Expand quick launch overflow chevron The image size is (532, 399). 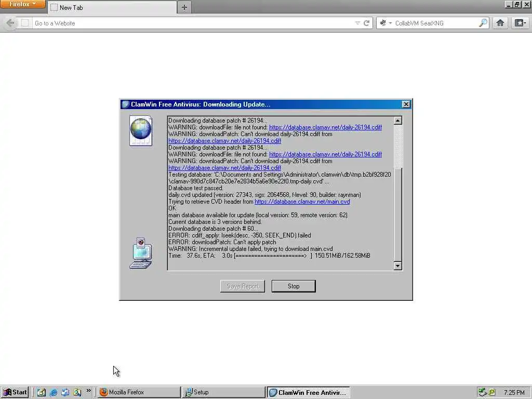pyautogui.click(x=88, y=391)
